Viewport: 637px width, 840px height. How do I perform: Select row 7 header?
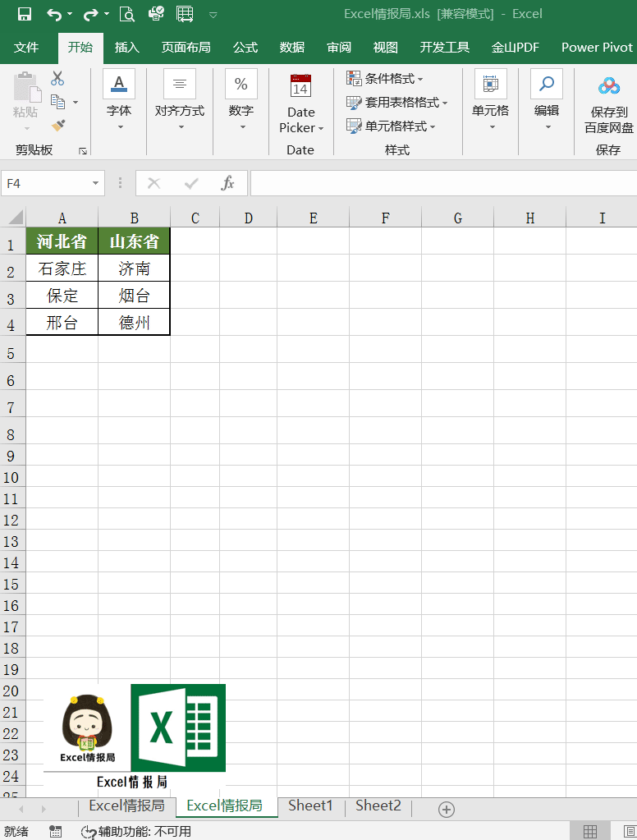tap(12, 403)
